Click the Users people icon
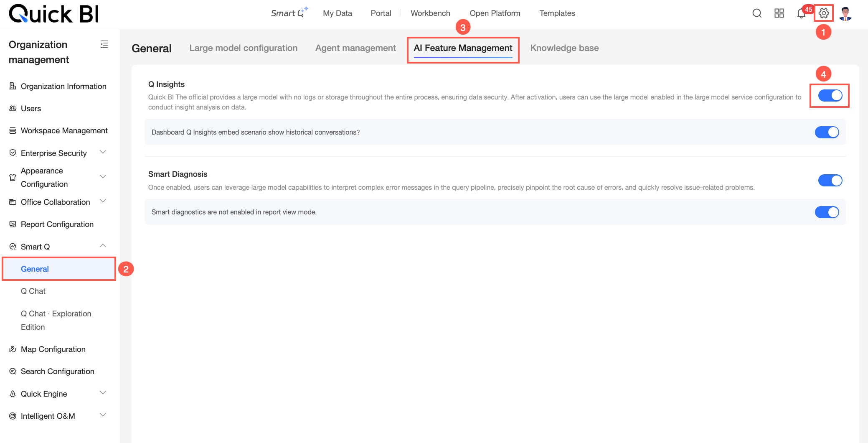The image size is (868, 443). (x=13, y=108)
